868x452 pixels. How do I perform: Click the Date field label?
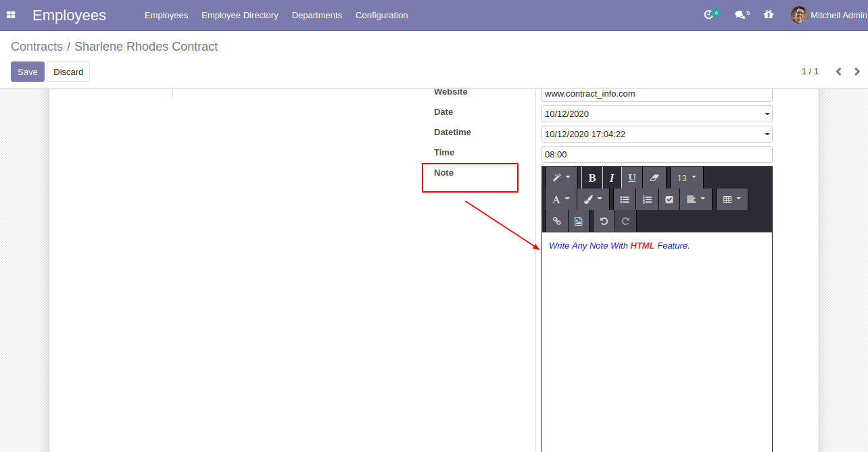click(443, 112)
